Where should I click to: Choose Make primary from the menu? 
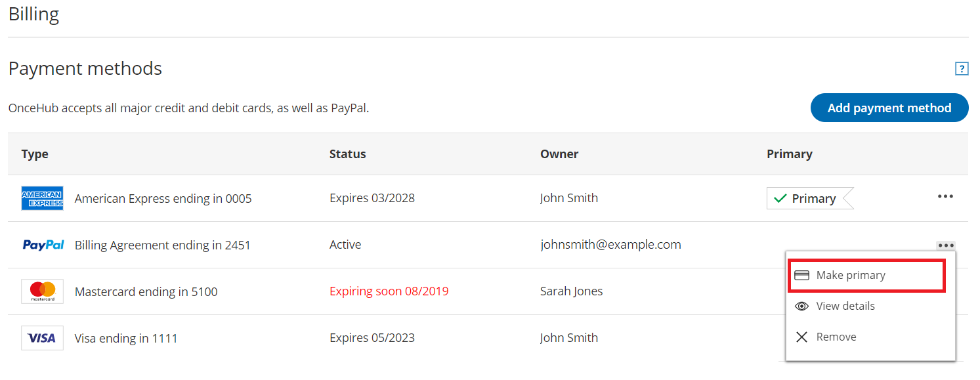(851, 275)
